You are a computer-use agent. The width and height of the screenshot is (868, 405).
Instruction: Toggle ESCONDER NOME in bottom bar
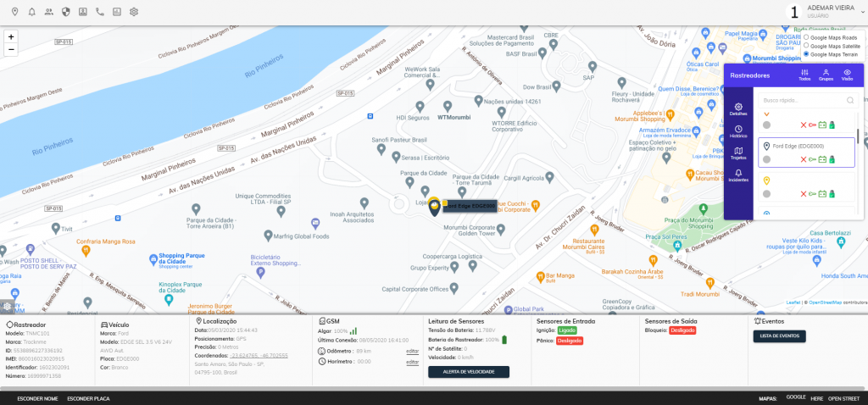[x=37, y=398]
